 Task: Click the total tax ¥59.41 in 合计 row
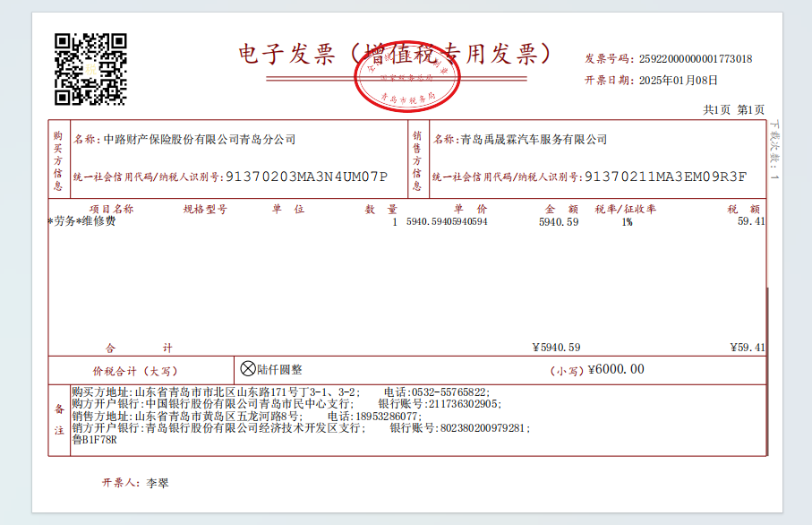click(747, 348)
